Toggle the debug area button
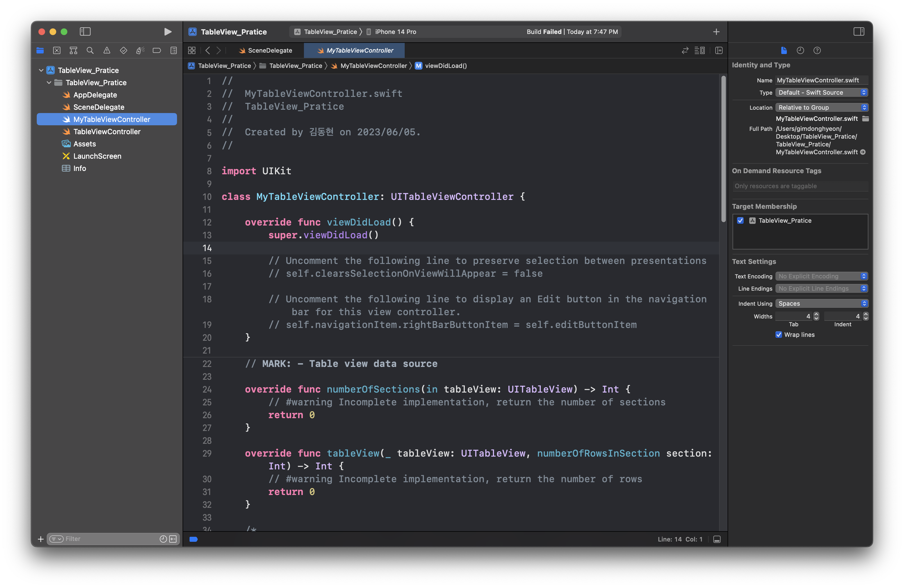 [x=717, y=539]
